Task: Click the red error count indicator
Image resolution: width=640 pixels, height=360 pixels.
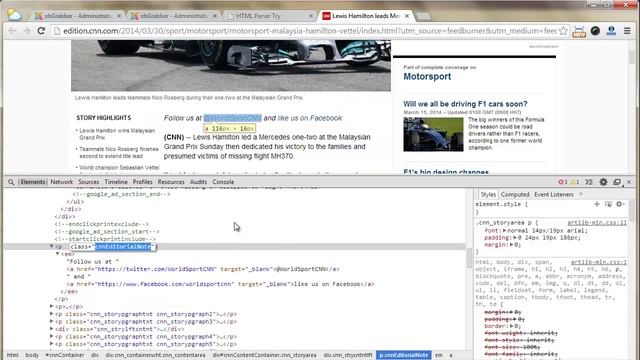Action: (563, 182)
